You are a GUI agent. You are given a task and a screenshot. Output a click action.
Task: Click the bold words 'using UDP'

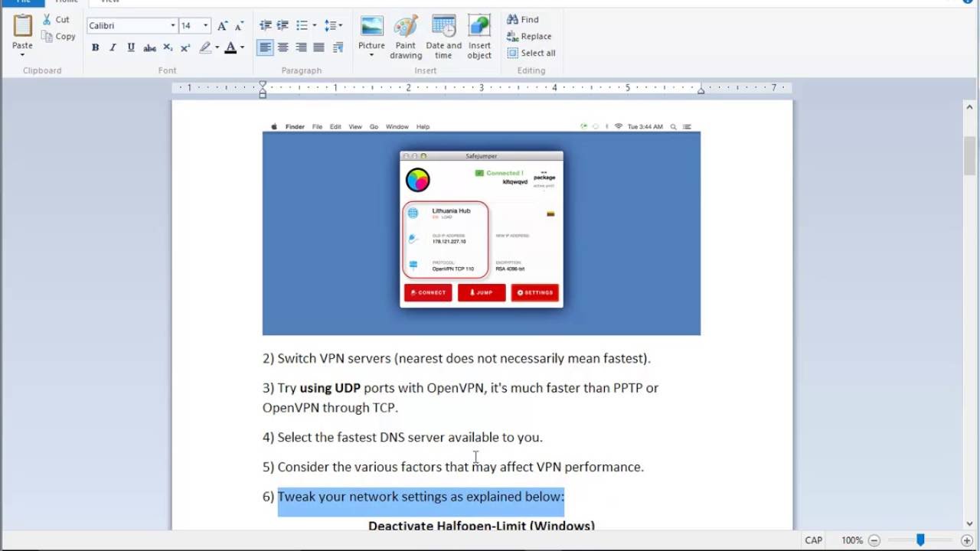pyautogui.click(x=330, y=388)
